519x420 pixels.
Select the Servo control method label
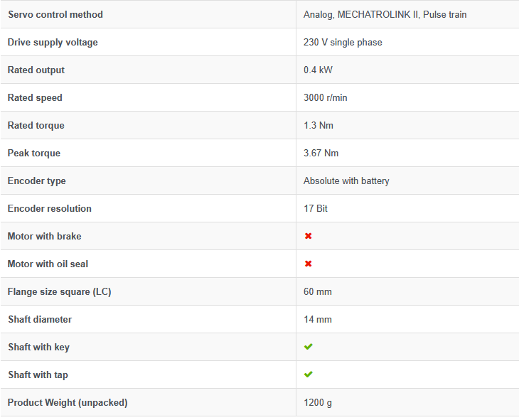pyautogui.click(x=55, y=14)
